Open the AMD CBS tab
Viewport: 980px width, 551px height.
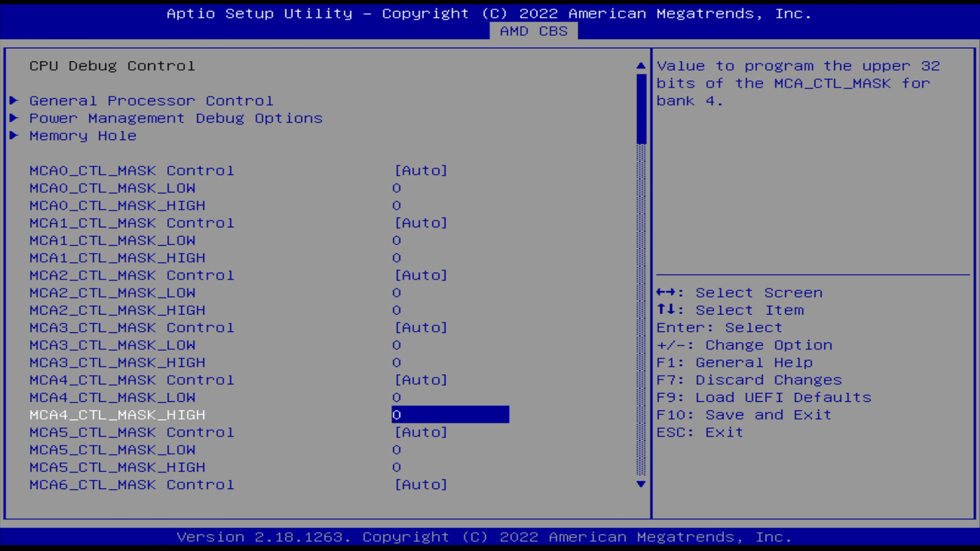(x=533, y=31)
